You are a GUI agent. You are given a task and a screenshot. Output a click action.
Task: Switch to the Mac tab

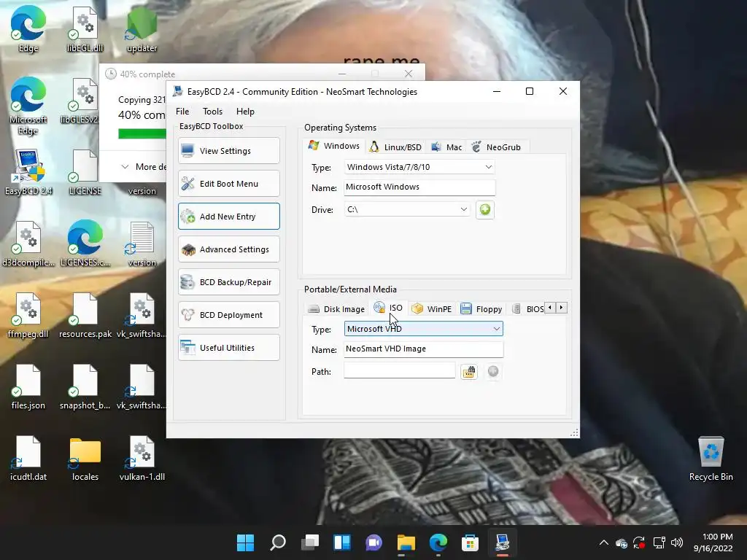pyautogui.click(x=446, y=147)
